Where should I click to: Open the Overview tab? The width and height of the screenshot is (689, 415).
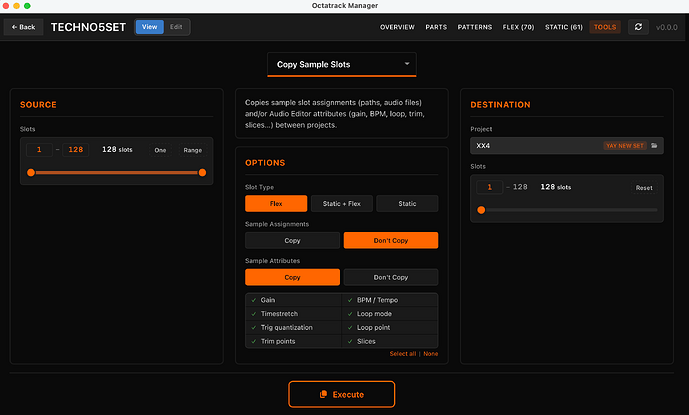tap(397, 27)
